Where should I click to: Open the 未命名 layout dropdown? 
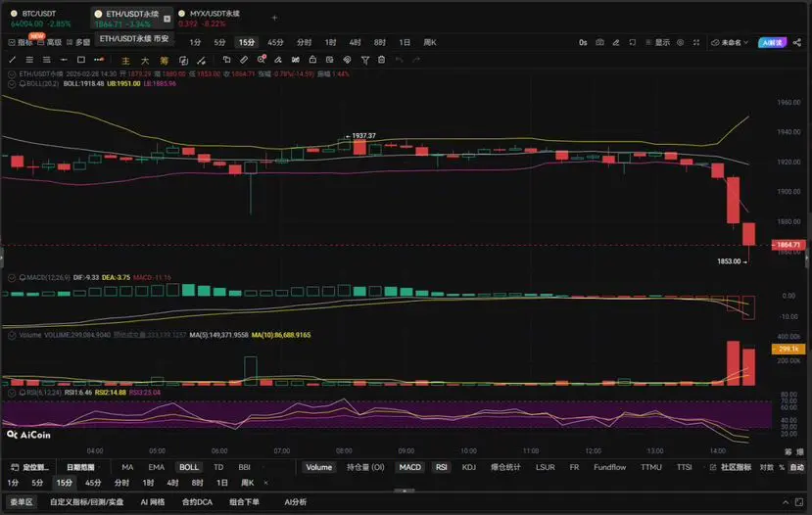pyautogui.click(x=730, y=42)
